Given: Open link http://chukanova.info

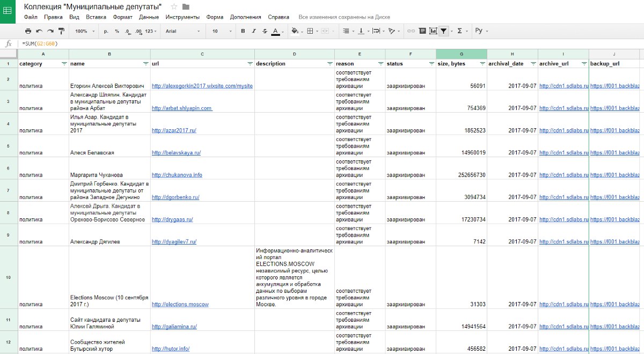Looking at the screenshot, I should tap(177, 175).
